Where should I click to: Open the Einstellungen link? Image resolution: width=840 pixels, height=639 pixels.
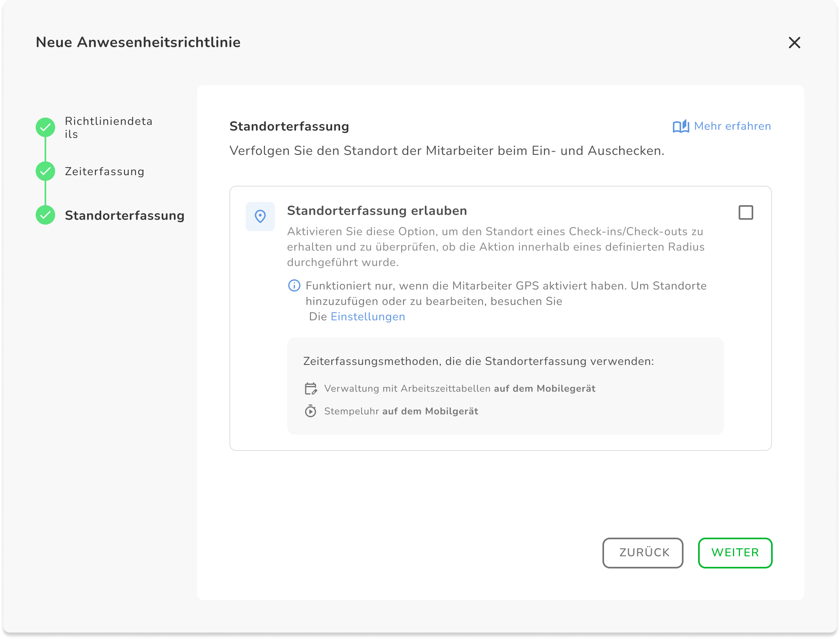click(368, 317)
